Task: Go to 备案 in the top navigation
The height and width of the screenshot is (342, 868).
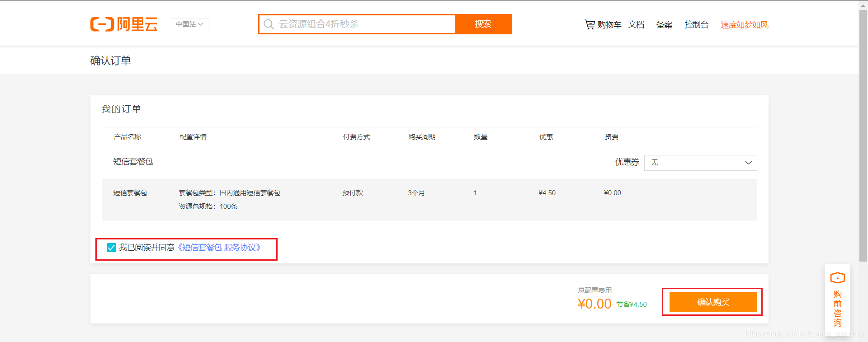Action: pyautogui.click(x=664, y=24)
